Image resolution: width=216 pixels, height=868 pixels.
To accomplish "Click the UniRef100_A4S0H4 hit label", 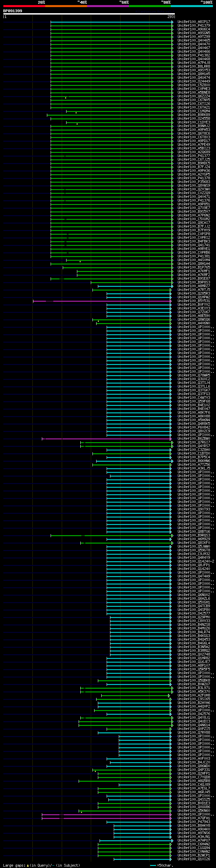I will 194,260.
